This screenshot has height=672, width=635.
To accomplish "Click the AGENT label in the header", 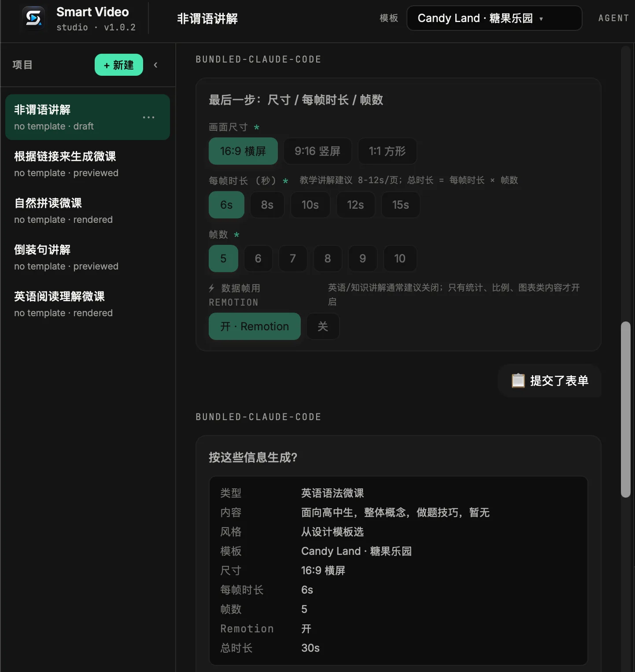I will (613, 18).
